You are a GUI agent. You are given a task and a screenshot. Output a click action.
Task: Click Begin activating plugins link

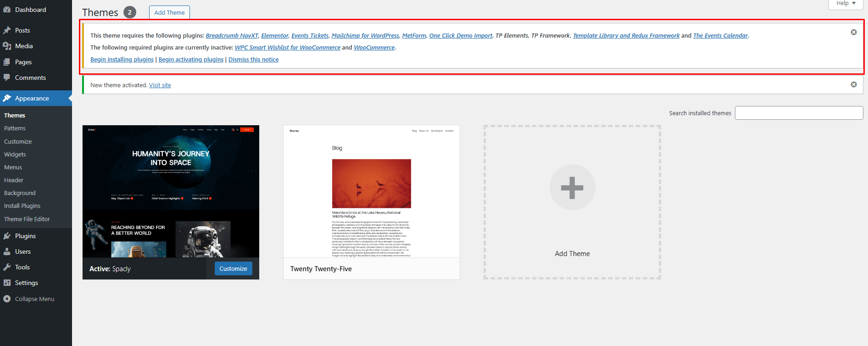point(191,59)
